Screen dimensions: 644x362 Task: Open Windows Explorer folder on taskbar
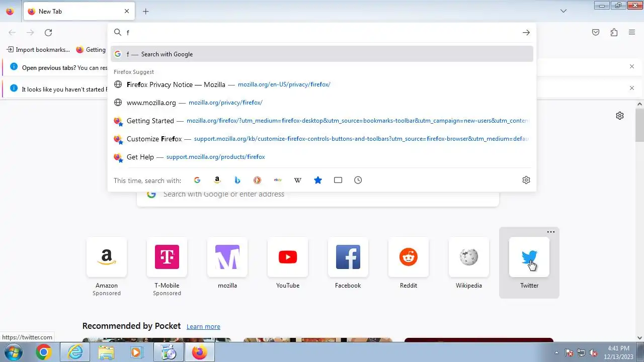pos(106,352)
